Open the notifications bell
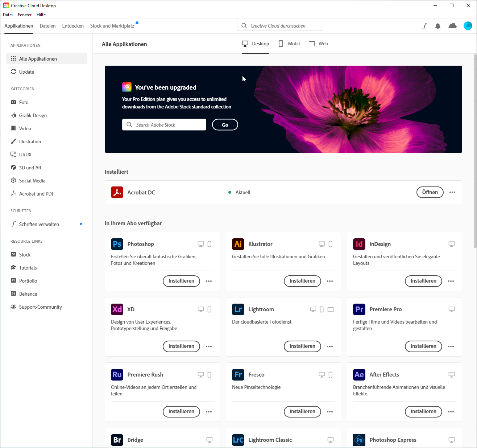Screen dimensions: 477x448 438,26
